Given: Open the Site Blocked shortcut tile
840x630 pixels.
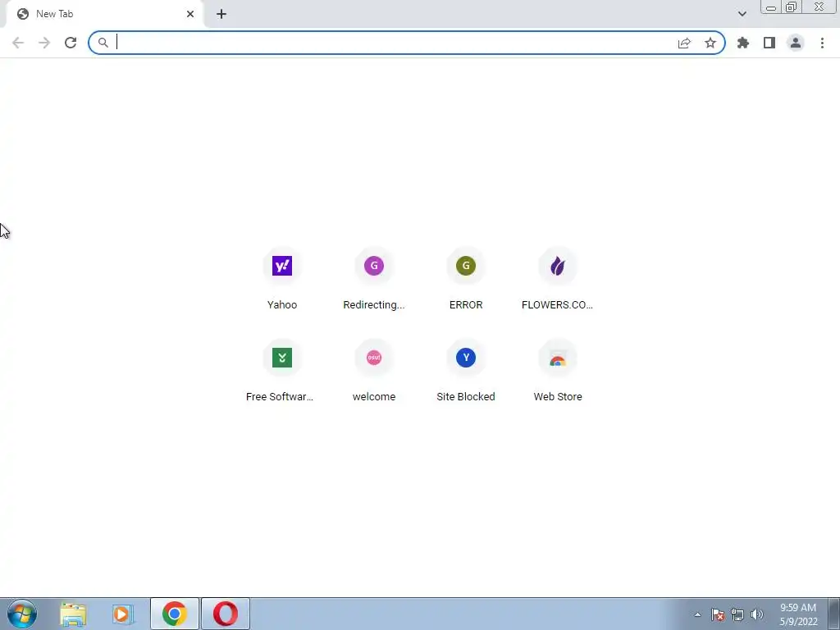Looking at the screenshot, I should pos(466,372).
